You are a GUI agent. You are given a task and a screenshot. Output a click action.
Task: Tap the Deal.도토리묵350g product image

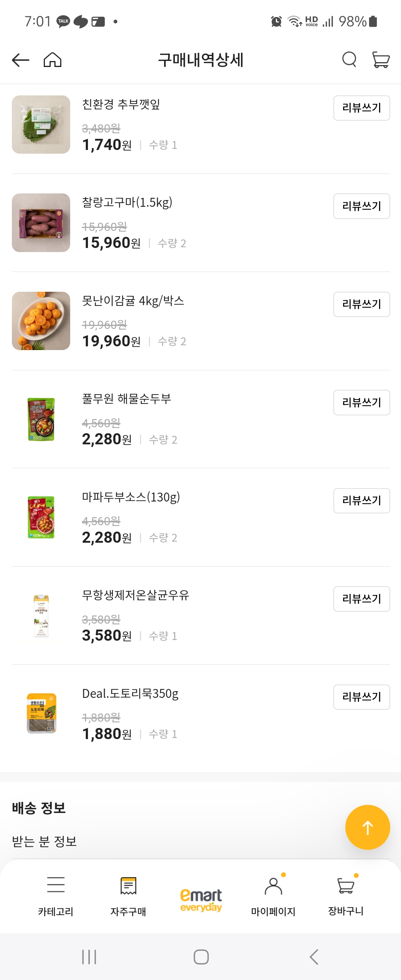[x=41, y=713]
